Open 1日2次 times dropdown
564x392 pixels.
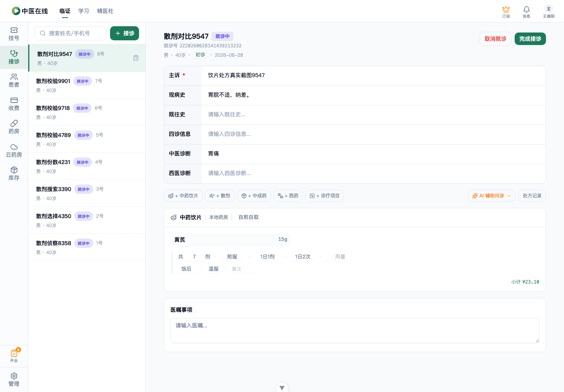(x=303, y=257)
